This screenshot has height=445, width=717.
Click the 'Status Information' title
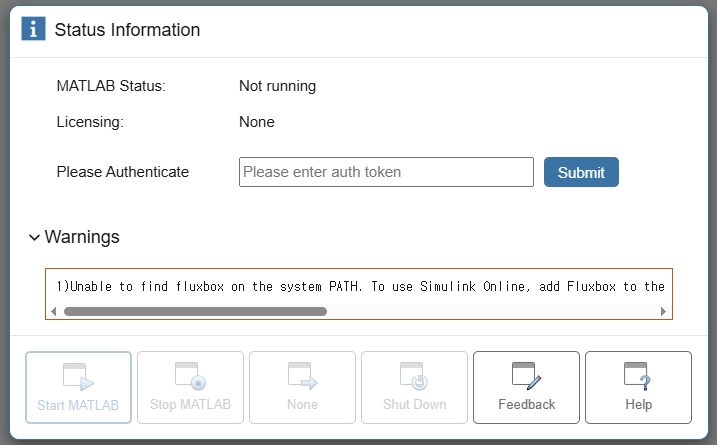(x=127, y=30)
